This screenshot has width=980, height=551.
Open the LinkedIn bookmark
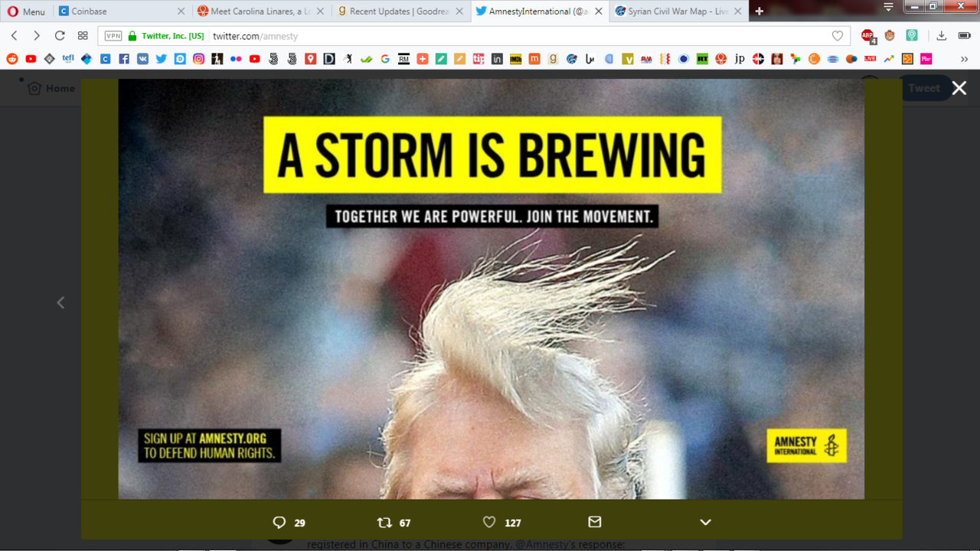pos(496,59)
